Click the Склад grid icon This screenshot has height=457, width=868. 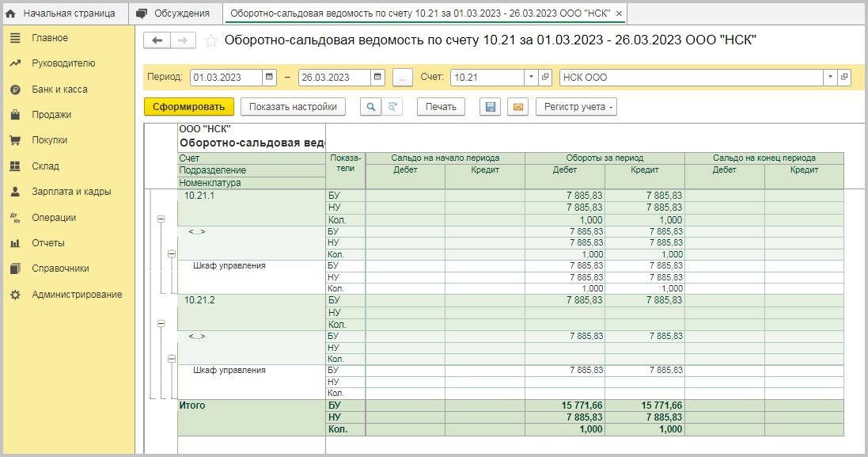(x=15, y=166)
